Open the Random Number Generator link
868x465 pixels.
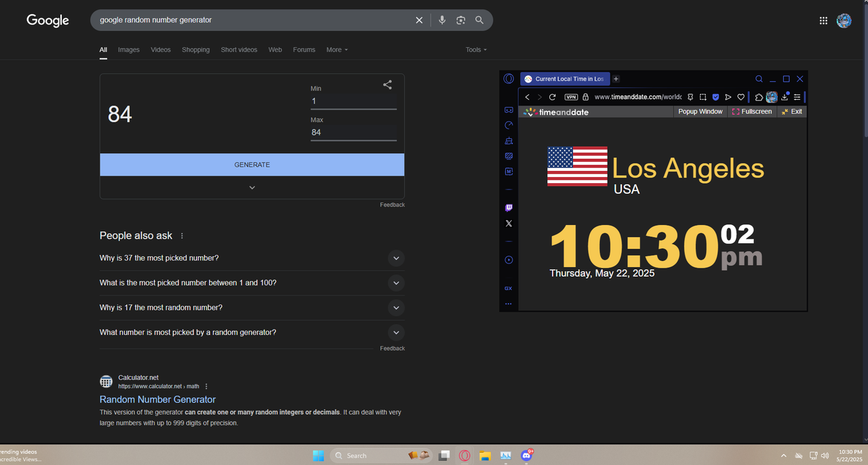[157, 400]
